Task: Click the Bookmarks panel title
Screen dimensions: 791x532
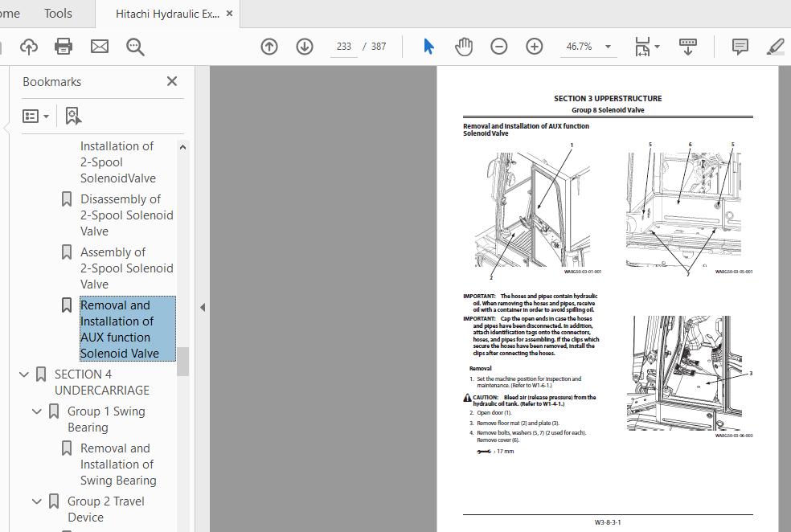Action: (x=52, y=82)
